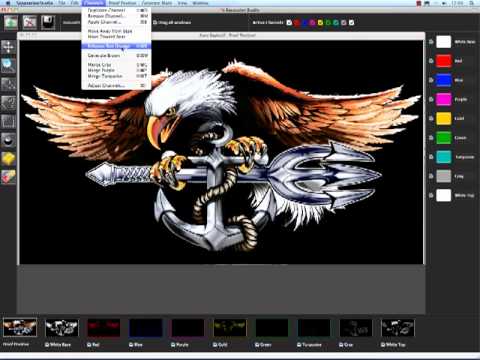480x360 pixels.
Task: Select the move tool in left toolbar
Action: click(8, 47)
